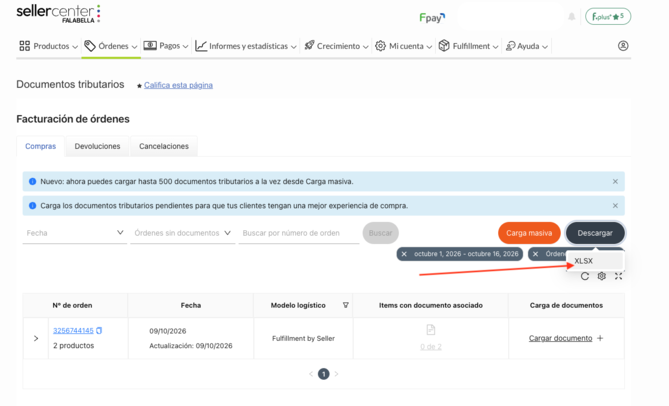Image resolution: width=669 pixels, height=406 pixels.
Task: Switch to the Devoluciones tab
Action: pos(97,146)
